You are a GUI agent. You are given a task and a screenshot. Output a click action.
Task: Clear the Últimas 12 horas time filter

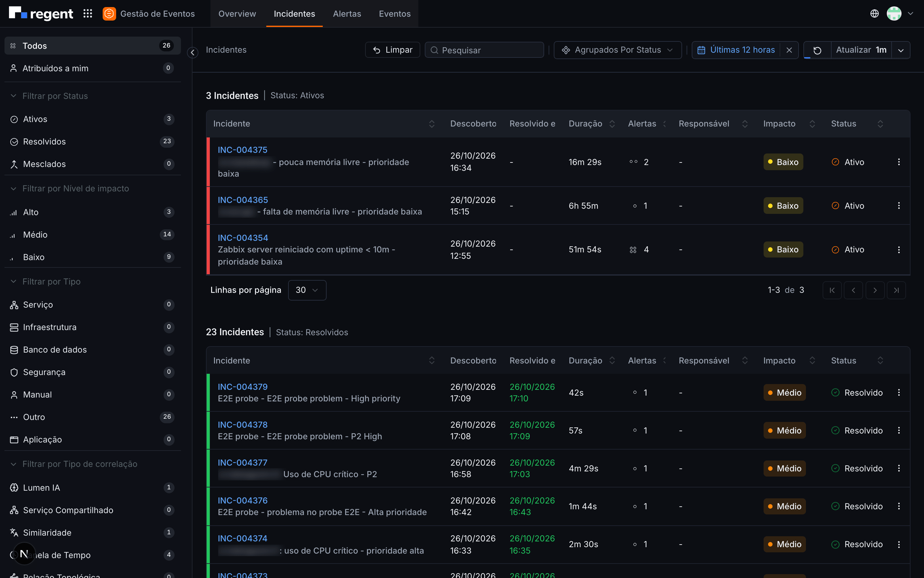[x=789, y=50]
